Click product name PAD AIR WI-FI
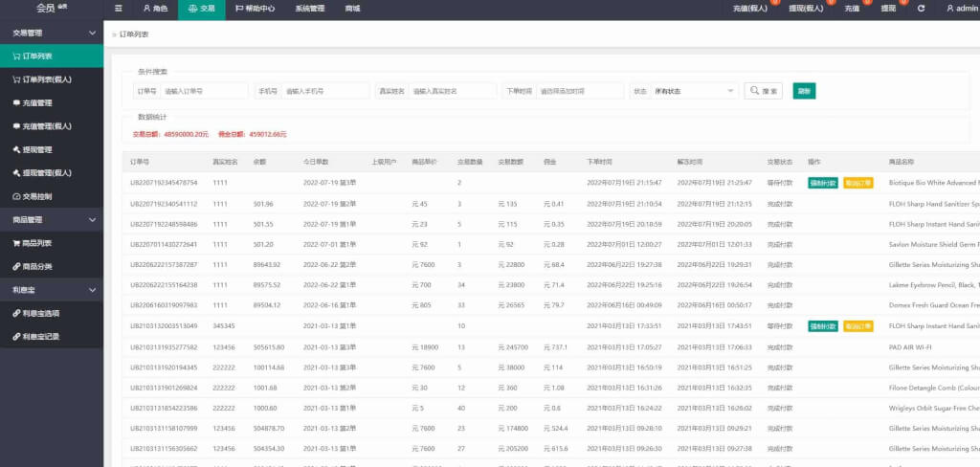This screenshot has height=467, width=980. 910,347
